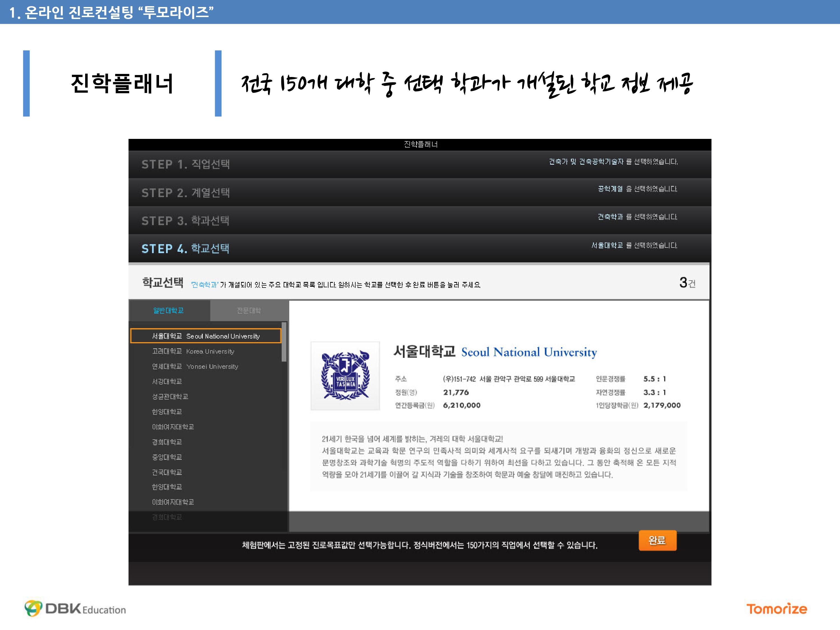Screen dimensions: 840x630
Task: Click the 서울대학교 heading in detail panel
Action: click(424, 351)
